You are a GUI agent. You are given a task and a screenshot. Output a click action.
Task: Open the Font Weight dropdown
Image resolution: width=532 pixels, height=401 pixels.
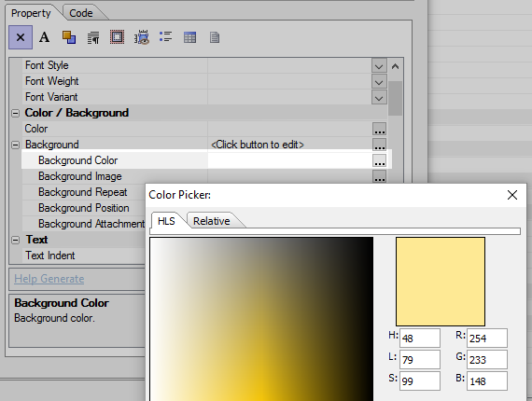coord(379,82)
